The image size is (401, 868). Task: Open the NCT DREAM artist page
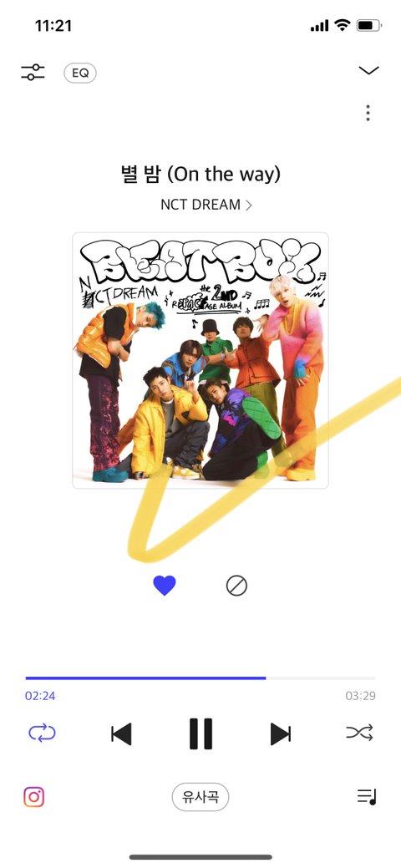pyautogui.click(x=206, y=205)
